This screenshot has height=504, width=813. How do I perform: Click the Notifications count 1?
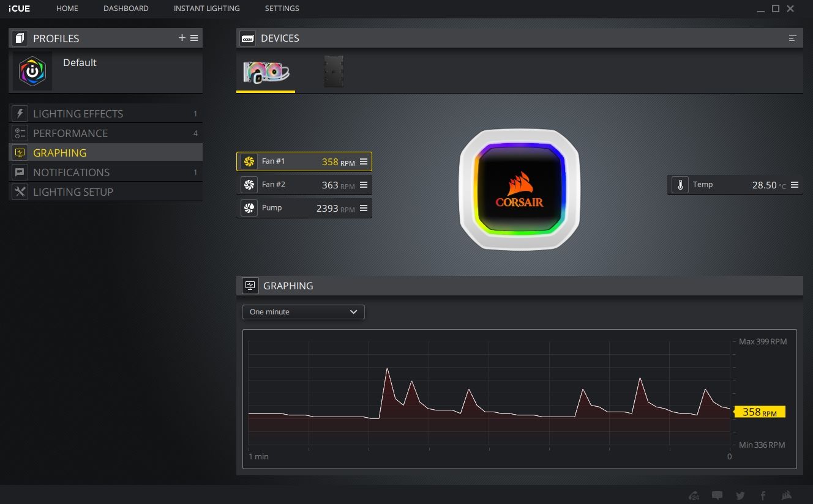pos(195,172)
